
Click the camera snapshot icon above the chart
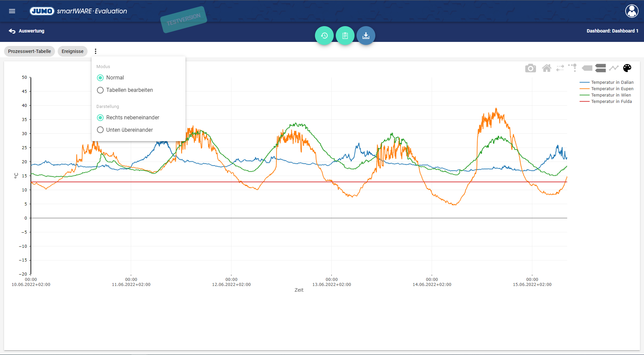(x=530, y=68)
